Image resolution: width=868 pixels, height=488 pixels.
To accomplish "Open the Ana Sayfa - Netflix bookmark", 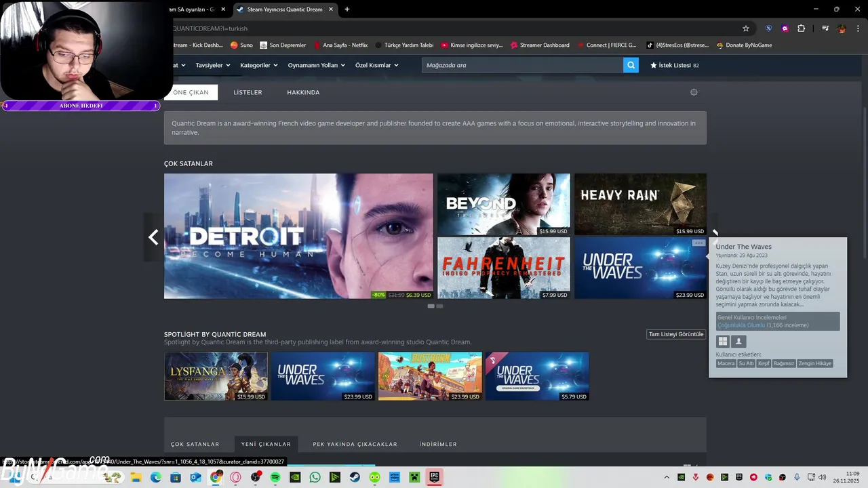I will click(x=340, y=45).
